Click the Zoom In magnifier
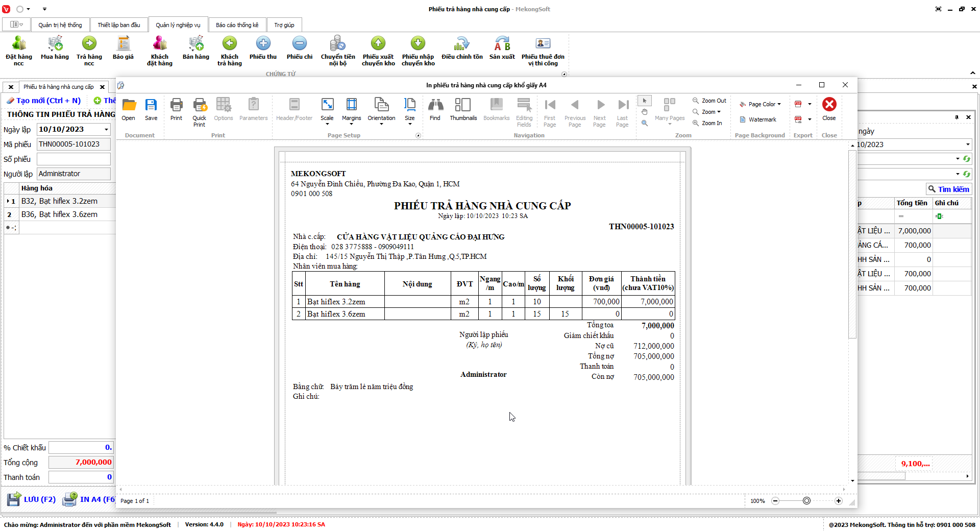 707,123
